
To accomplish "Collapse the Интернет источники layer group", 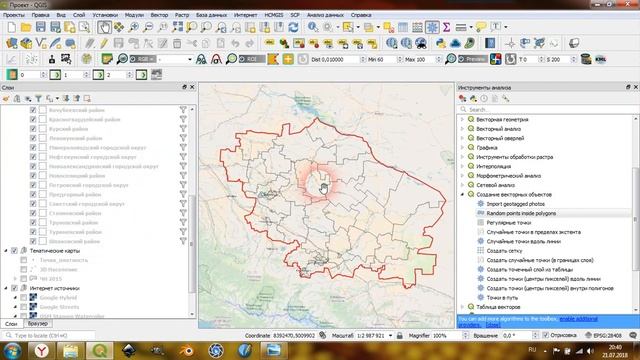I will click(6, 288).
